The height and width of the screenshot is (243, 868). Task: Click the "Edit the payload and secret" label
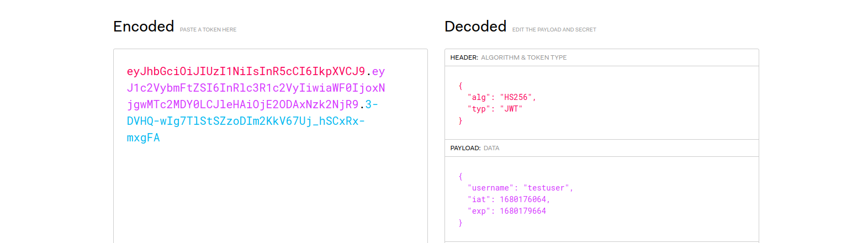[554, 30]
